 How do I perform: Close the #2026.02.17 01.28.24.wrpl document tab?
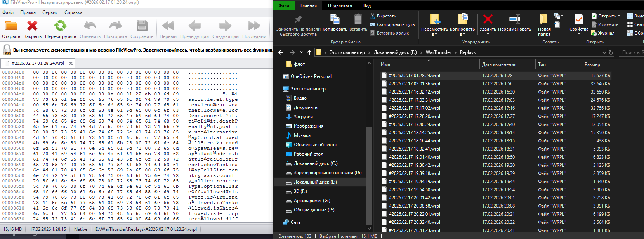tap(71, 63)
